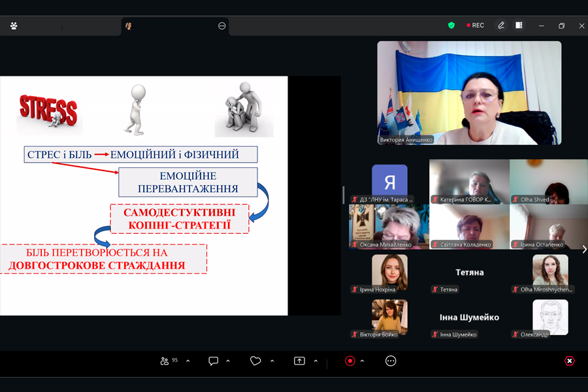Click the green security shield icon
The height and width of the screenshot is (392, 588).
click(451, 25)
